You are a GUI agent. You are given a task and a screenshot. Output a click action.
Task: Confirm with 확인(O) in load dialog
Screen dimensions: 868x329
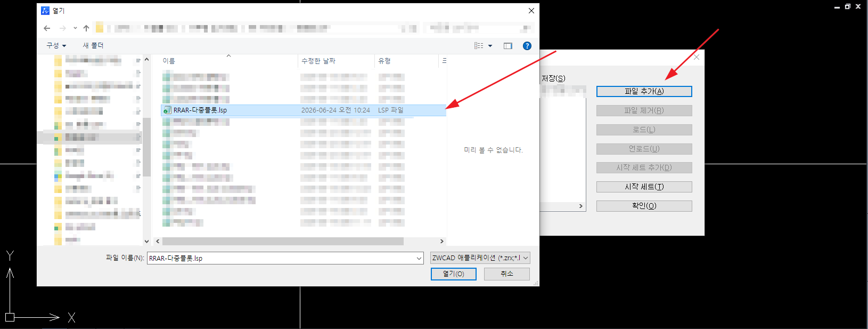[x=644, y=206]
